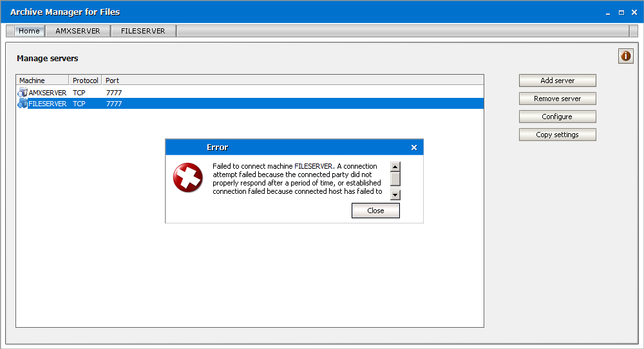The image size is (644, 349).
Task: Close the Archive Manager for Files window
Action: tap(634, 13)
